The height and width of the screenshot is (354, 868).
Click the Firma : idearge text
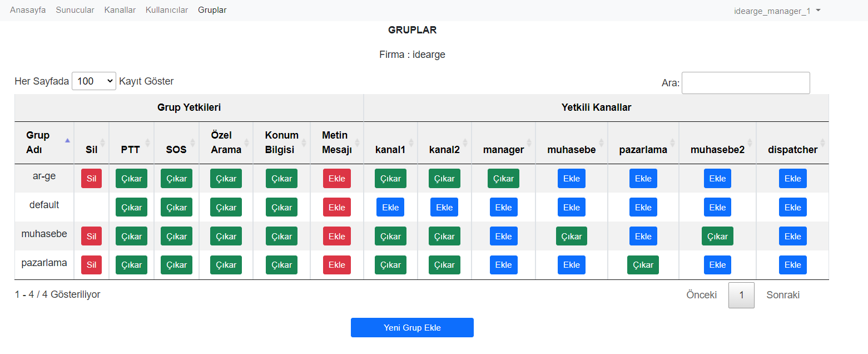412,55
